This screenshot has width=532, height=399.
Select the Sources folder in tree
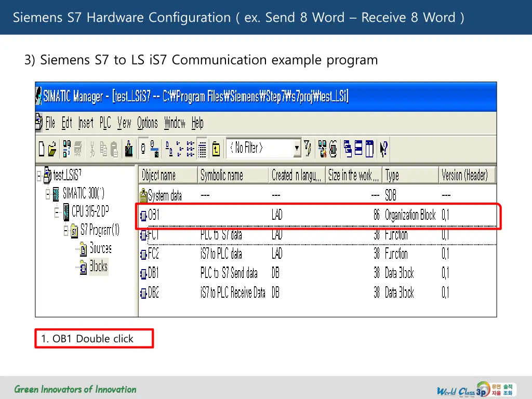[x=100, y=248]
